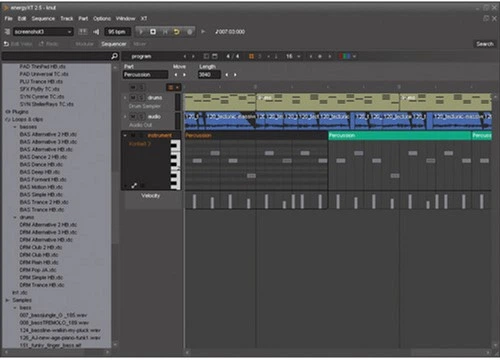Toggle the yellow loop button in transport

point(177,32)
